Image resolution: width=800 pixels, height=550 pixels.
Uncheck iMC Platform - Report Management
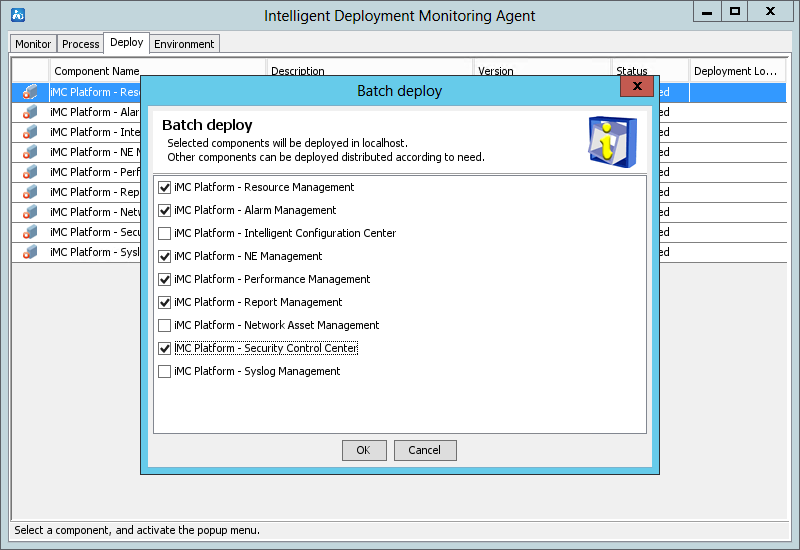pos(164,302)
